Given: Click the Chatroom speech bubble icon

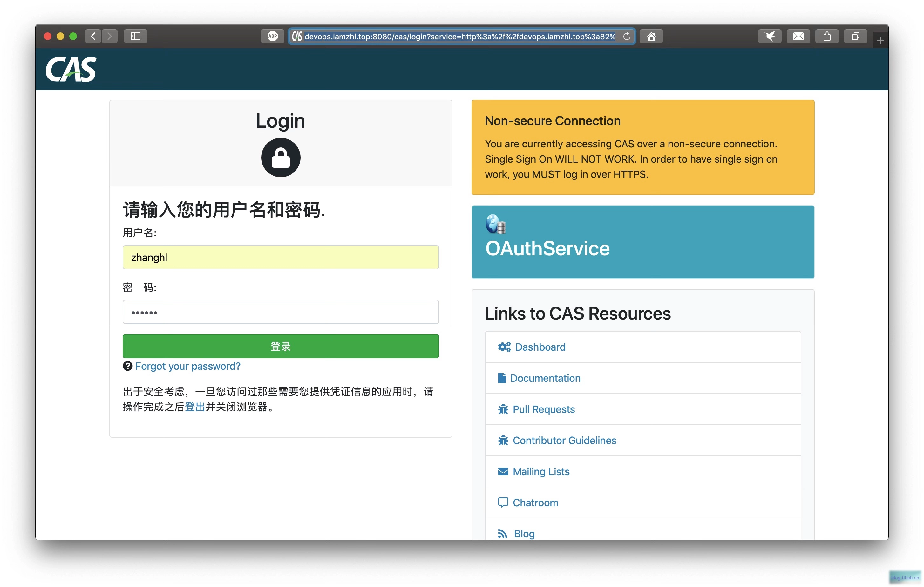Looking at the screenshot, I should 503,502.
